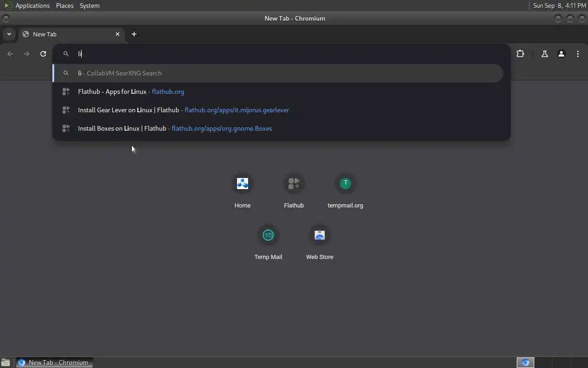Viewport: 588px width, 368px height.
Task: Open the System menu
Action: (90, 6)
